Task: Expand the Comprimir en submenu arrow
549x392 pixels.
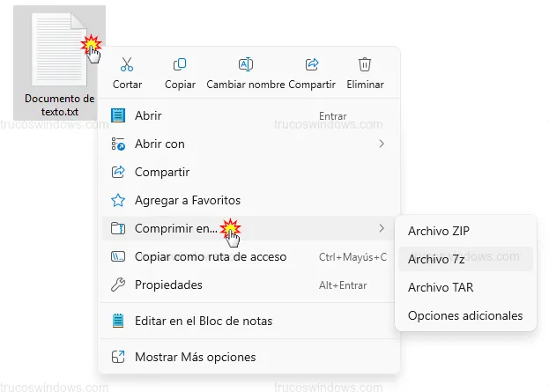Action: point(382,228)
